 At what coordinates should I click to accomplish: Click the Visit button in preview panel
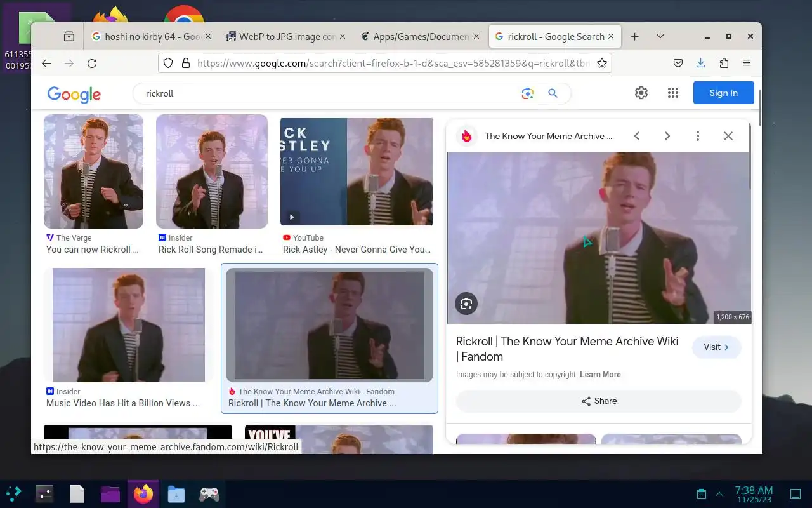click(x=717, y=347)
